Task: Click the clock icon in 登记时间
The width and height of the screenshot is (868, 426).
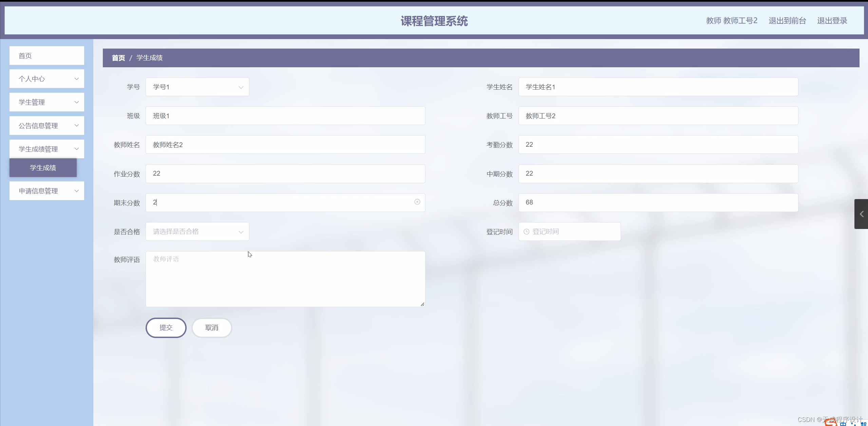Action: (x=526, y=232)
